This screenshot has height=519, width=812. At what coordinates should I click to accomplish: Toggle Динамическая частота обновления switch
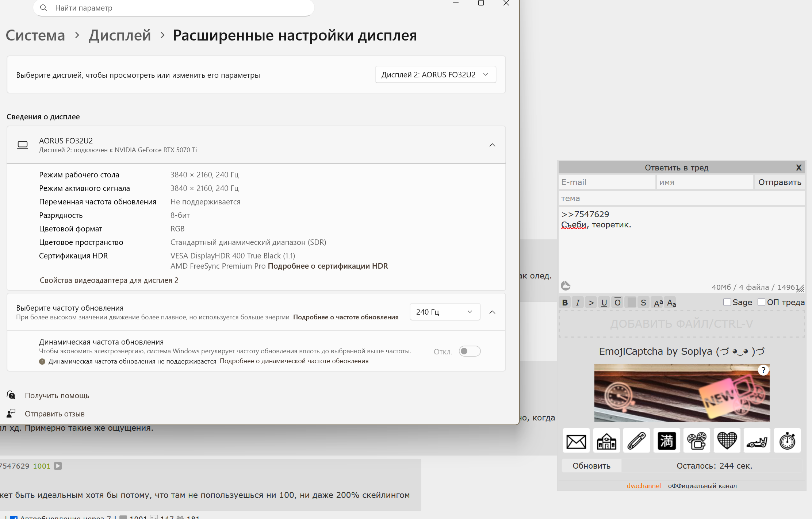coord(470,351)
